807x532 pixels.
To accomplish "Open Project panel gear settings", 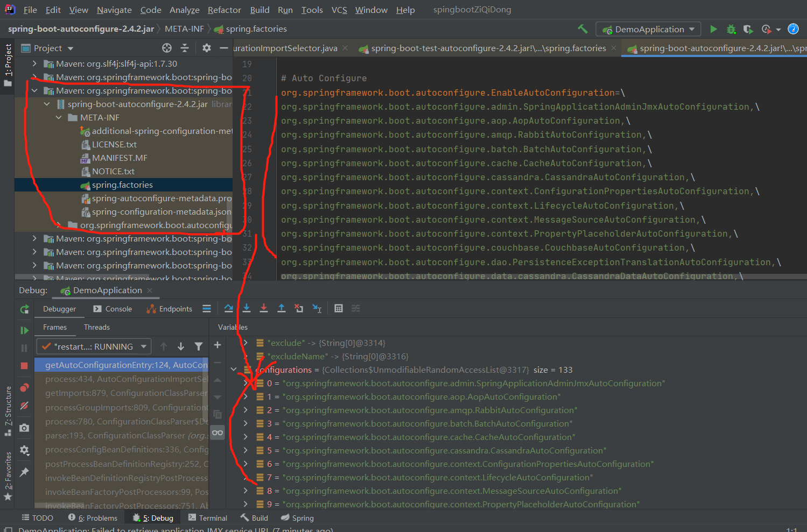I will click(x=207, y=48).
